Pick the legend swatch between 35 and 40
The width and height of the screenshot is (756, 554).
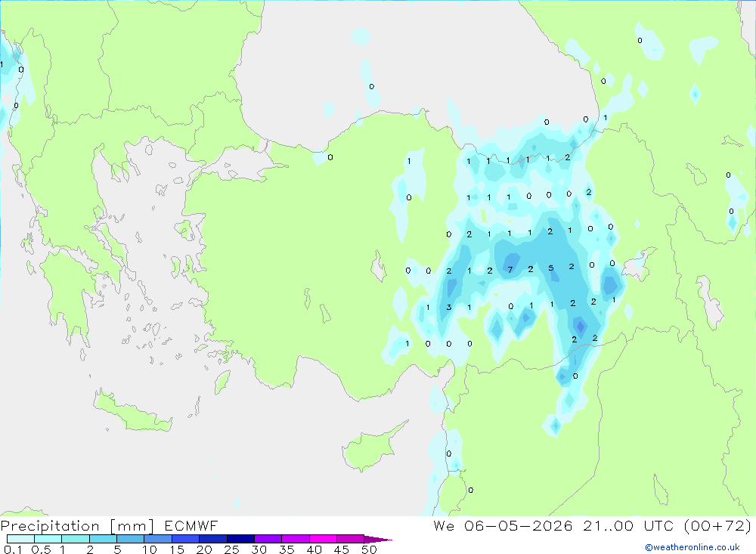[296, 539]
